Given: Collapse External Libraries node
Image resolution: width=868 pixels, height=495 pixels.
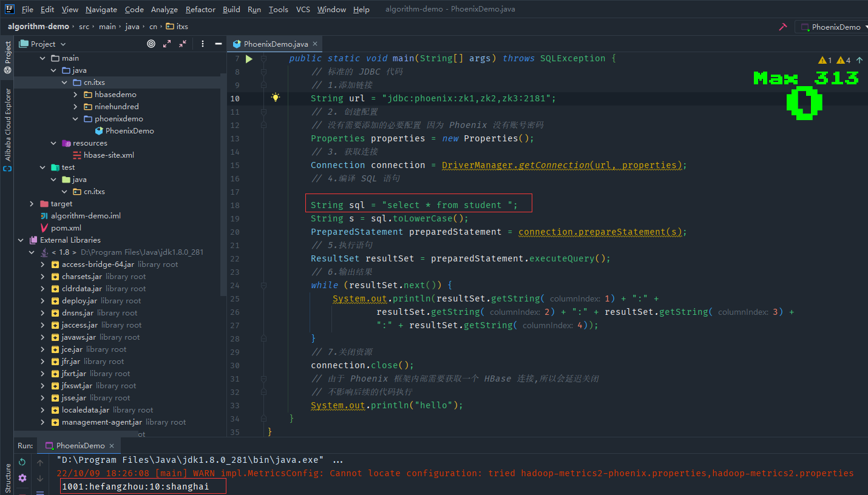Looking at the screenshot, I should 21,240.
